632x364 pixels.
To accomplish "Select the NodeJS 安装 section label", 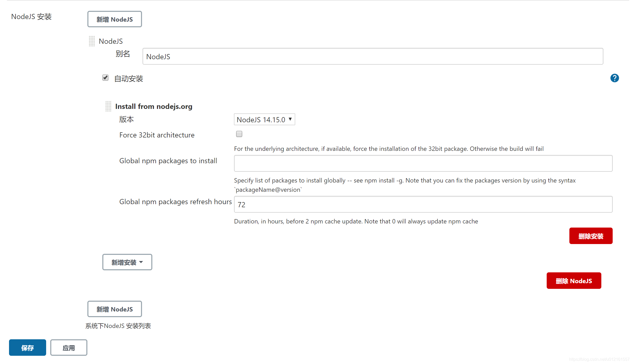I will pos(31,17).
